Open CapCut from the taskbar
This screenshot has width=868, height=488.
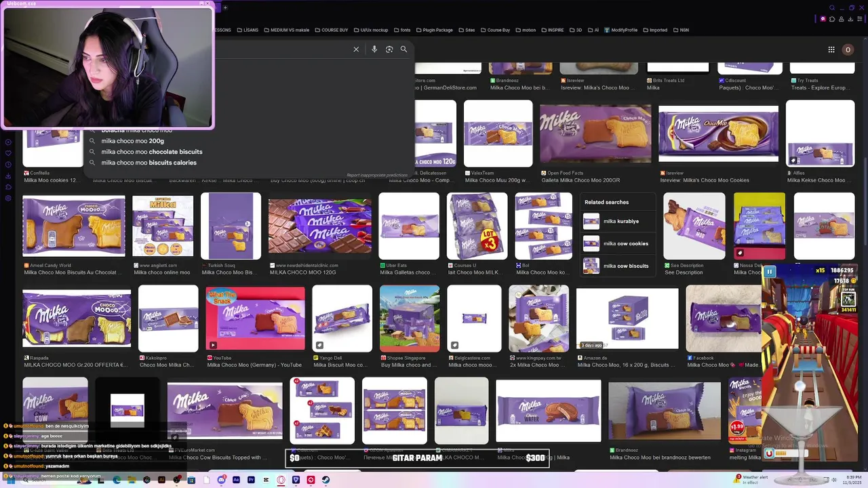(266, 480)
